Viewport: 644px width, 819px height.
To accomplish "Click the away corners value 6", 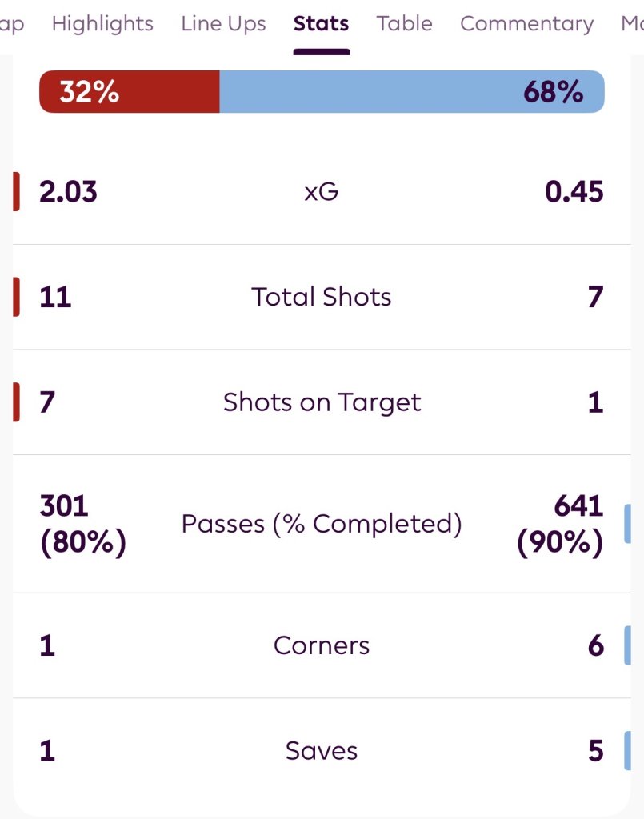I will pos(595,645).
